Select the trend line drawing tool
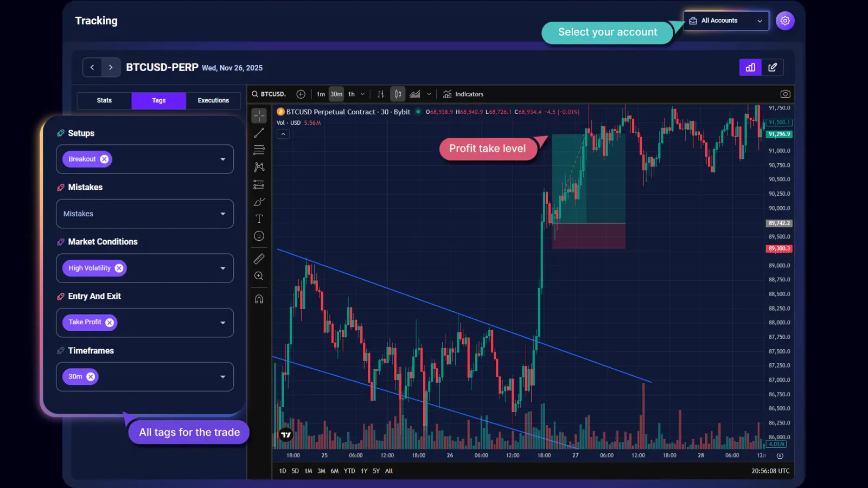This screenshot has height=488, width=868. point(259,133)
